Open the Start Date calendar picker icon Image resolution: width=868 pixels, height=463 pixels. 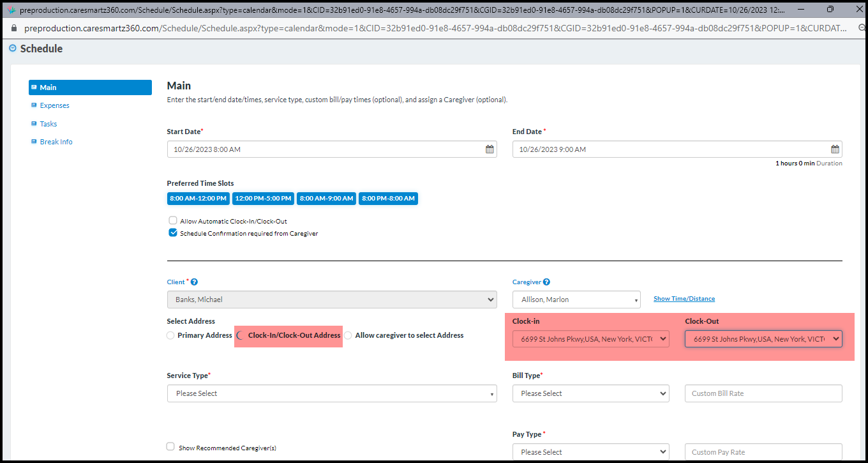coord(490,149)
